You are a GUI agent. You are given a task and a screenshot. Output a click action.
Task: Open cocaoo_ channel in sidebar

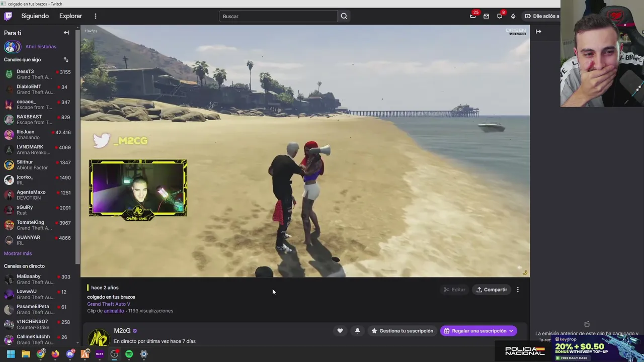(38, 105)
